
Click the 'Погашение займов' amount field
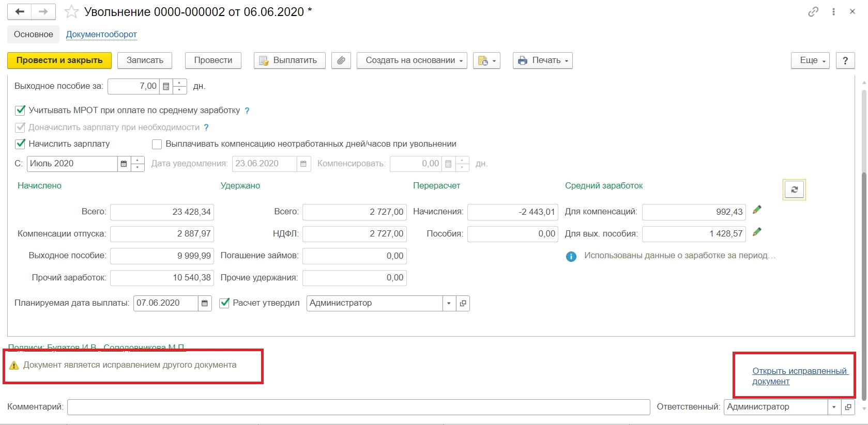click(355, 256)
